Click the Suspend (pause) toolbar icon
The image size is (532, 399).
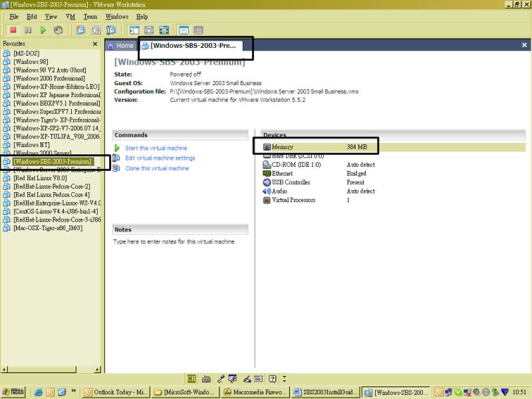(x=28, y=30)
